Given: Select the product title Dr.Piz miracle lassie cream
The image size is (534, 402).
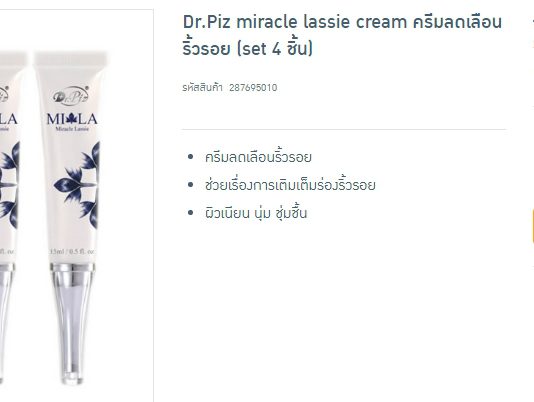Looking at the screenshot, I should click(x=295, y=22).
